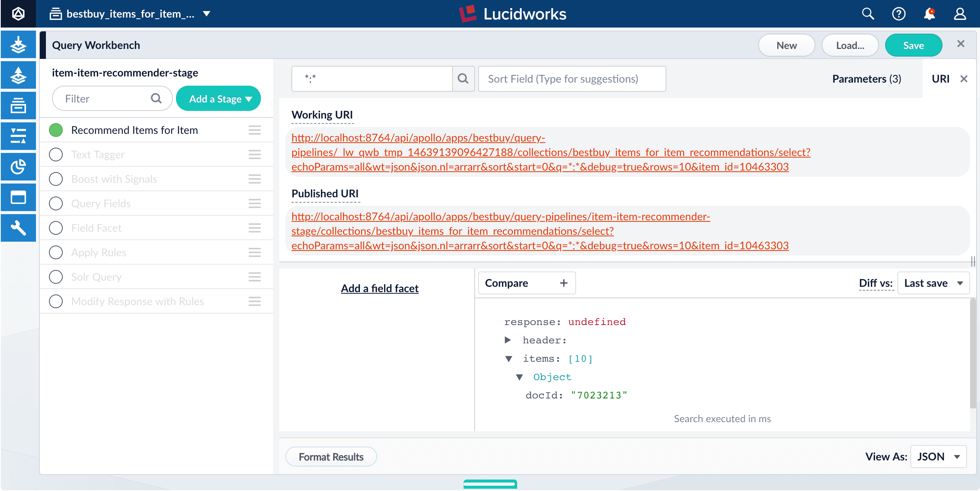
Task: Open the View As JSON dropdown
Action: pyautogui.click(x=938, y=457)
